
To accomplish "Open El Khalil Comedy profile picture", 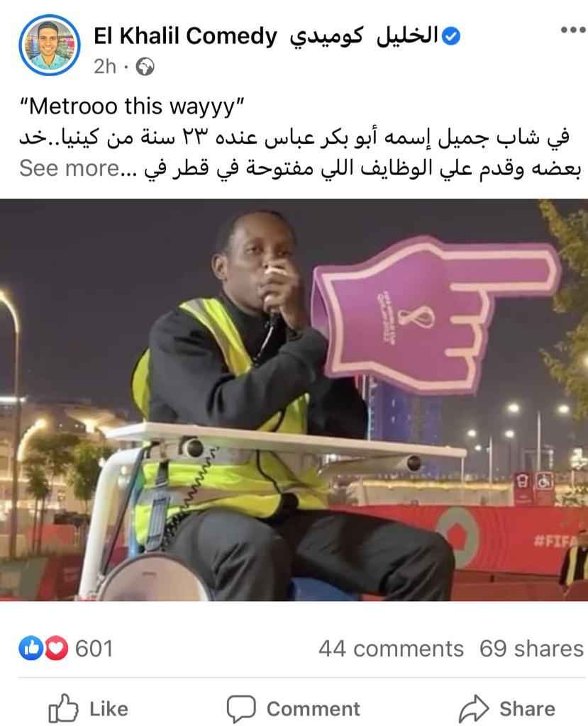I will click(x=50, y=45).
